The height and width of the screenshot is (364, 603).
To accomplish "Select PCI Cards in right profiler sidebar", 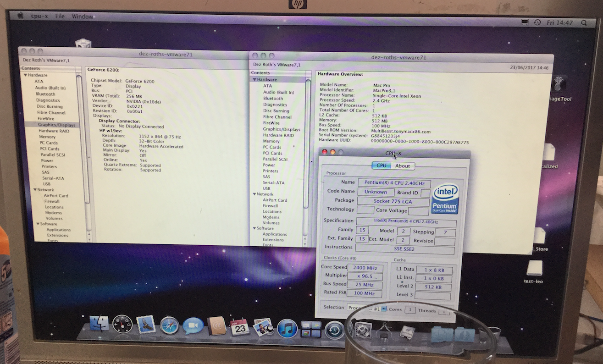I will pyautogui.click(x=272, y=153).
